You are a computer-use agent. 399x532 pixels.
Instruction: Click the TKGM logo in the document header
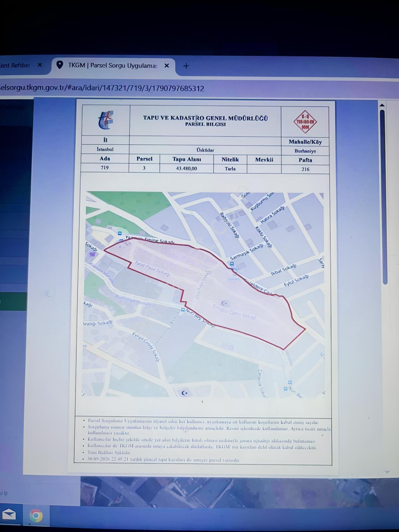pyautogui.click(x=106, y=120)
